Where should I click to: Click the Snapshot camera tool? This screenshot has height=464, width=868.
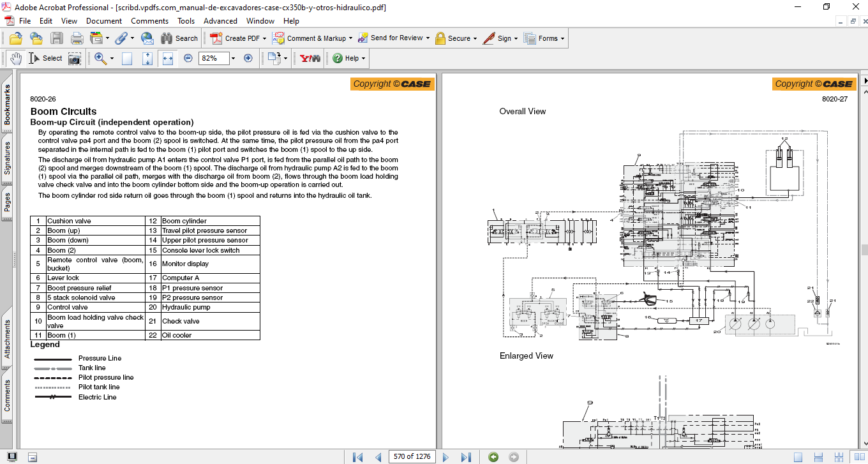(x=75, y=58)
